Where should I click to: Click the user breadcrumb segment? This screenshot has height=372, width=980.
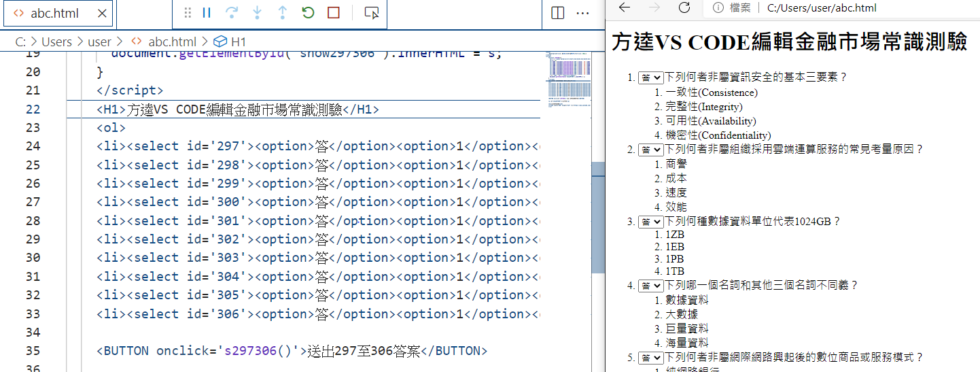pos(99,42)
